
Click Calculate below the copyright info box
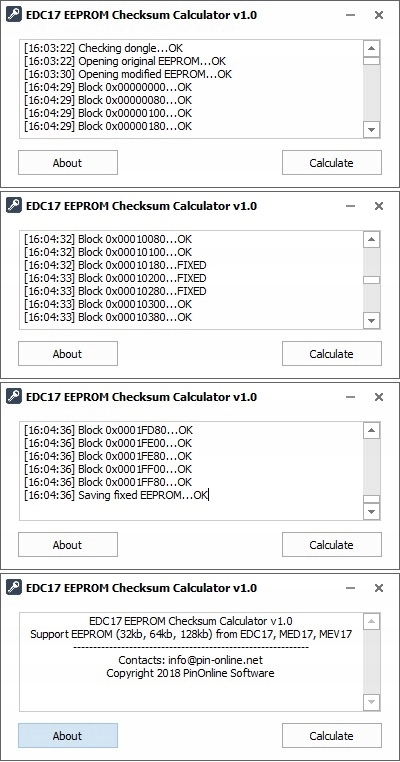[x=331, y=736]
